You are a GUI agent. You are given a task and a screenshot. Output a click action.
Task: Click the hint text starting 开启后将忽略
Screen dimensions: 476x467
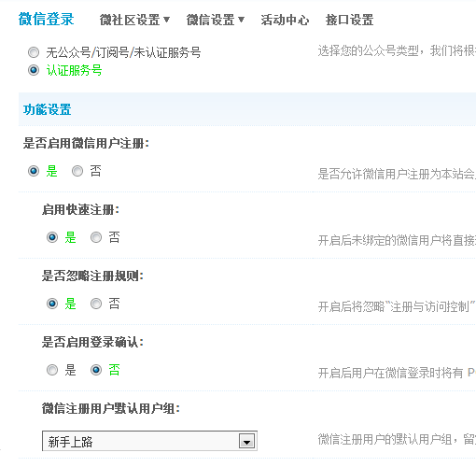397,306
